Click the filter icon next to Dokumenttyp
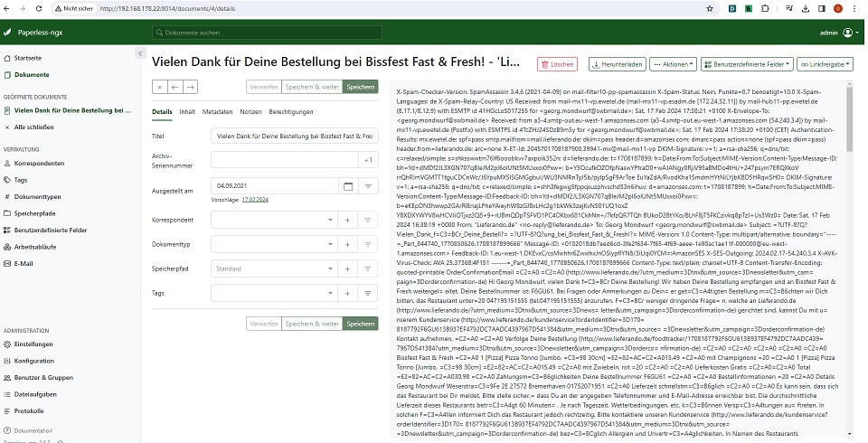This screenshot has height=443, width=868. (368, 245)
